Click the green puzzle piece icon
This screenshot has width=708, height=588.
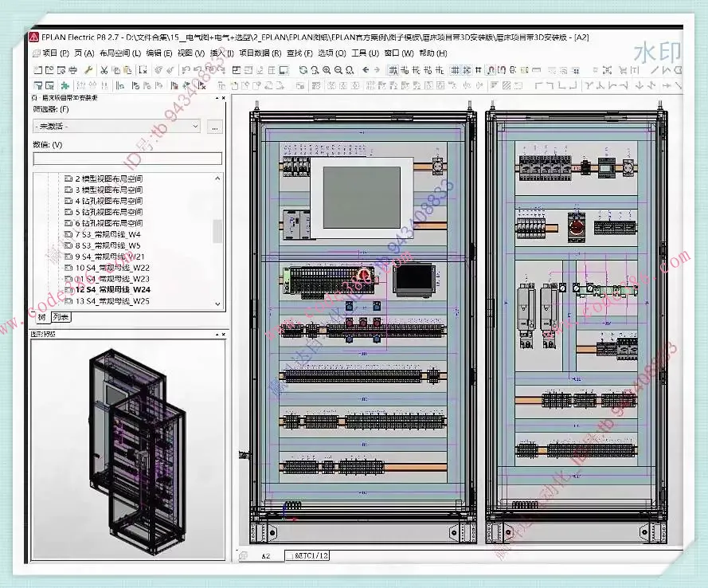pyautogui.click(x=65, y=85)
